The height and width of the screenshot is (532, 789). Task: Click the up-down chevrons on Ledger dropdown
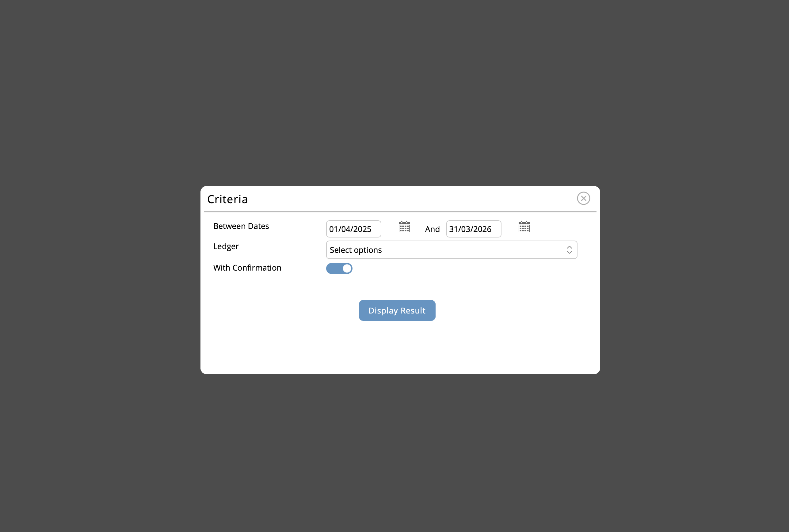pyautogui.click(x=569, y=250)
